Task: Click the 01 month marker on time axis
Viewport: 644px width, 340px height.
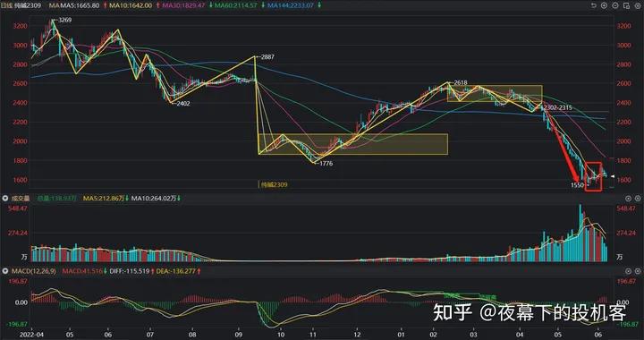Action: [x=402, y=335]
